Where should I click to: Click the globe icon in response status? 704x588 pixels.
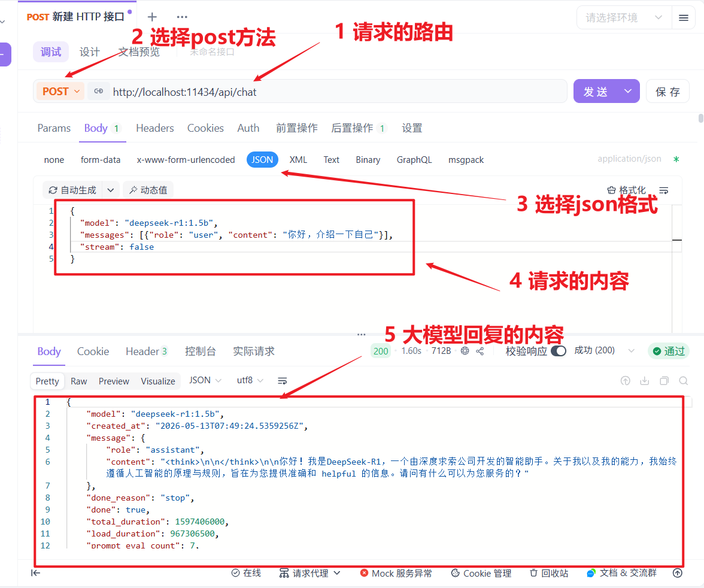tap(465, 351)
